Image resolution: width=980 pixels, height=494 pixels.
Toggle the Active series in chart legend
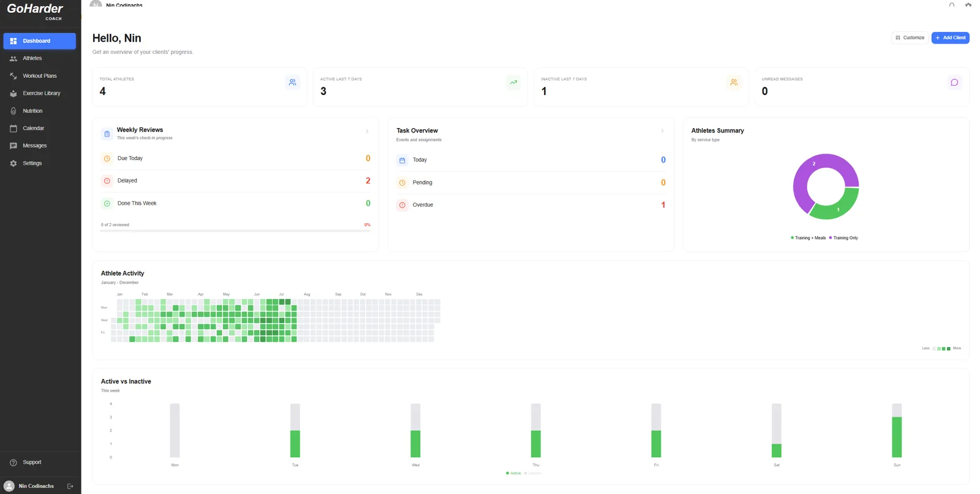pos(513,473)
